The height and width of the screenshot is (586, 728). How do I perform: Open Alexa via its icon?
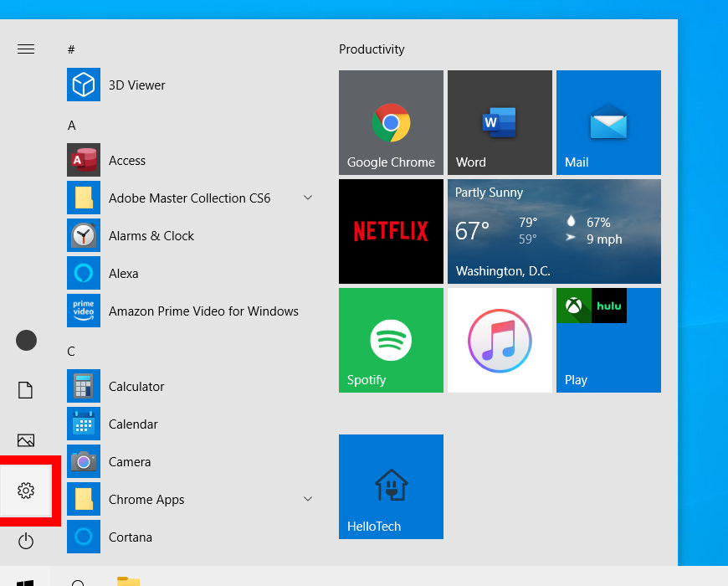tap(84, 273)
